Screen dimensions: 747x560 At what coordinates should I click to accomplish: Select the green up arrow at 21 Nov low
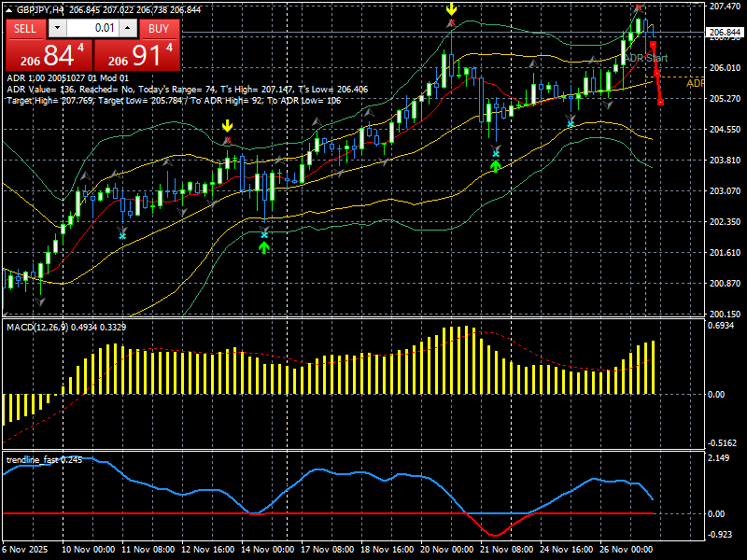(x=496, y=166)
